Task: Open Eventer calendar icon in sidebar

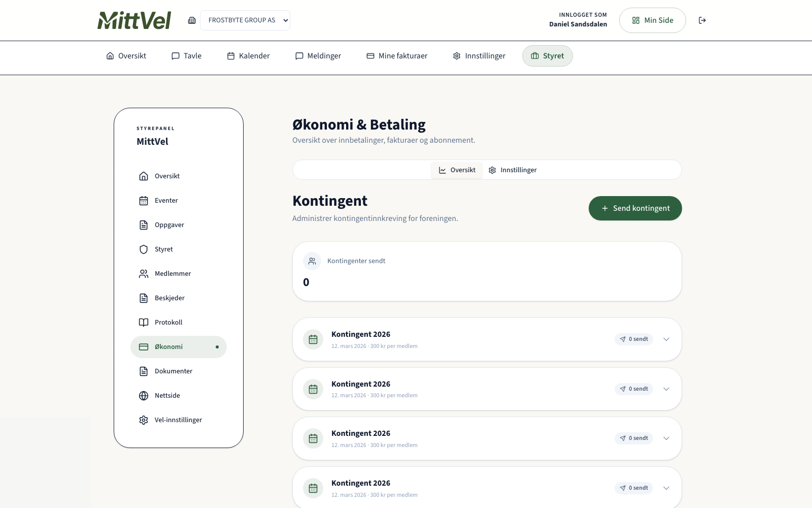Action: coord(144,201)
